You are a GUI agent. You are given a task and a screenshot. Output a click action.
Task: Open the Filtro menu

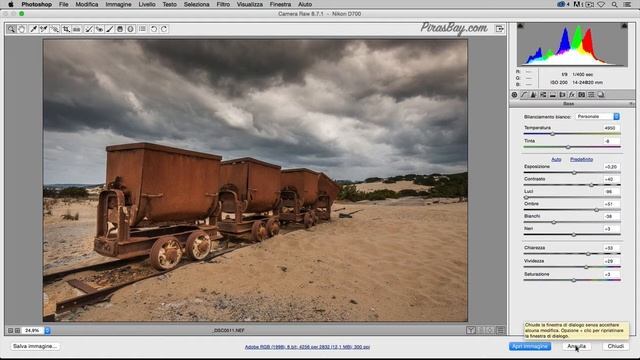pos(223,4)
